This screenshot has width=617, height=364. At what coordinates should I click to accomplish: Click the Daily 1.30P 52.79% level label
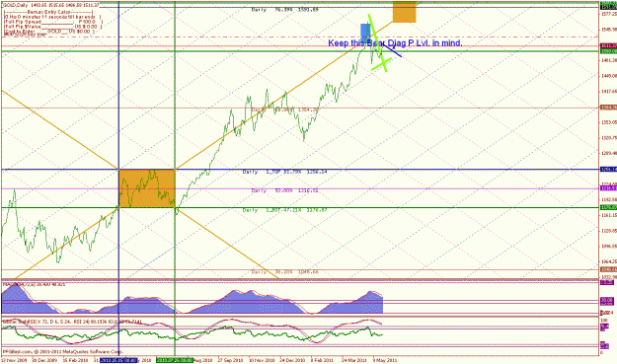pos(285,172)
